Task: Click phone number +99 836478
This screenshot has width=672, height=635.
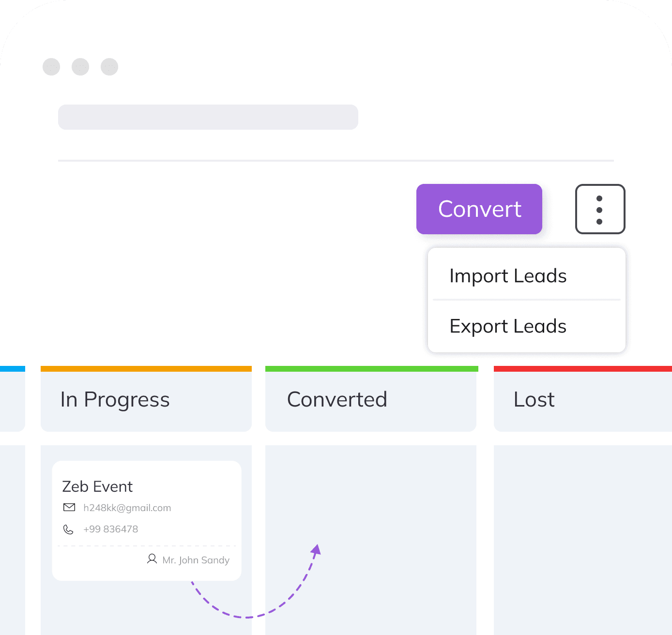Action: point(110,529)
